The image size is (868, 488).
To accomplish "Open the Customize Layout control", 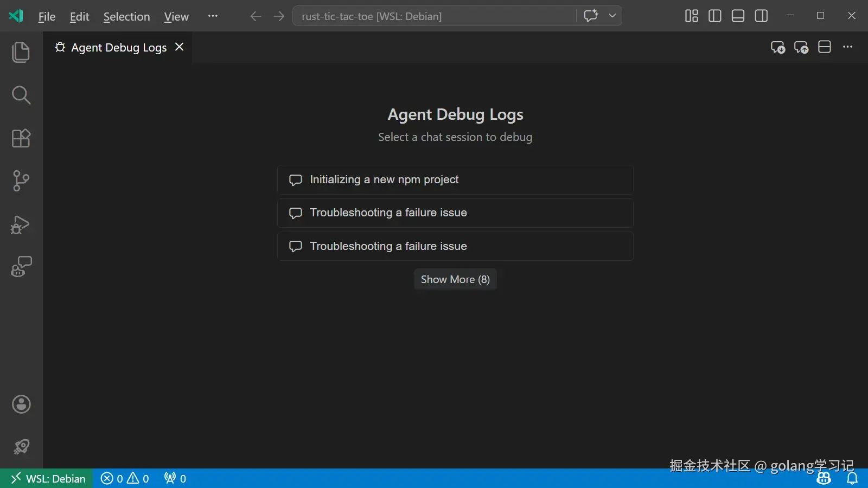I will 692,16.
